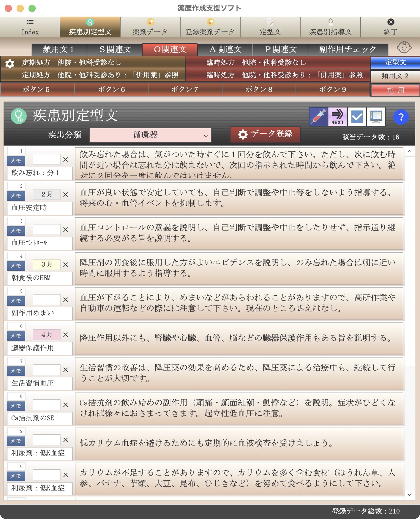Screen dimensions: 420x519
Task: Clear the ４月 value with X
Action: 66,335
